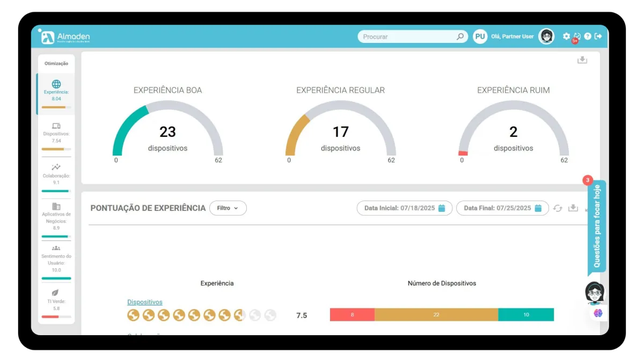This screenshot has height=362, width=644.
Task: Click the Experiência column header
Action: pyautogui.click(x=217, y=283)
